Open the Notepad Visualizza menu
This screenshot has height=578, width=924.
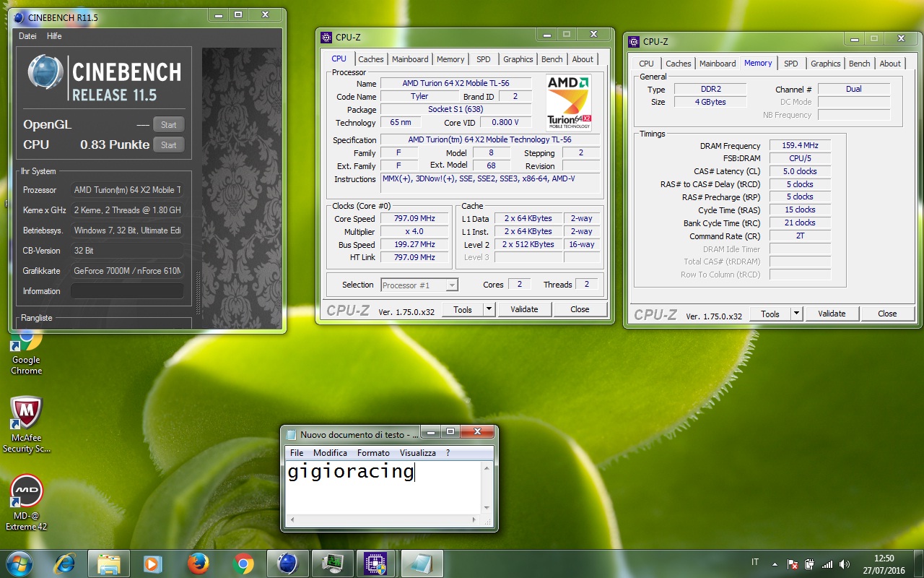418,453
